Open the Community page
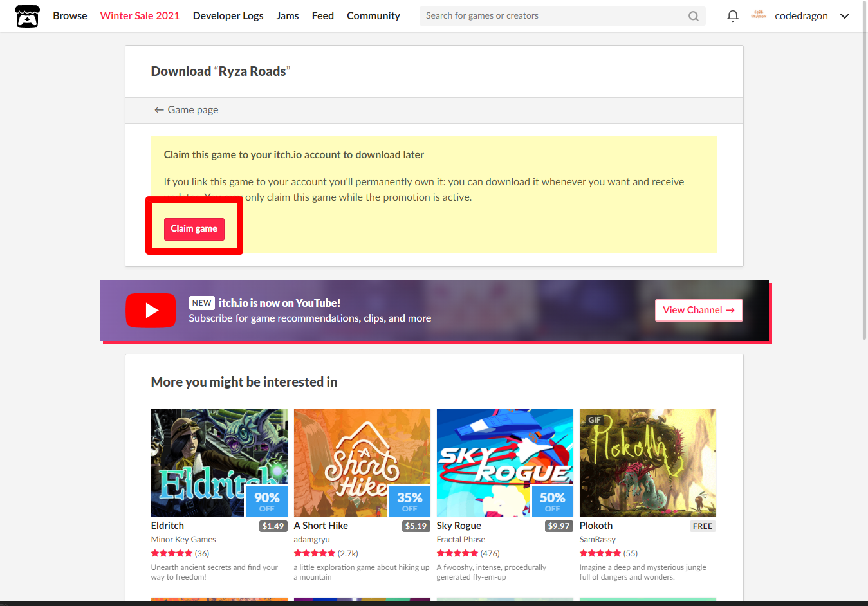This screenshot has width=868, height=606. [373, 15]
